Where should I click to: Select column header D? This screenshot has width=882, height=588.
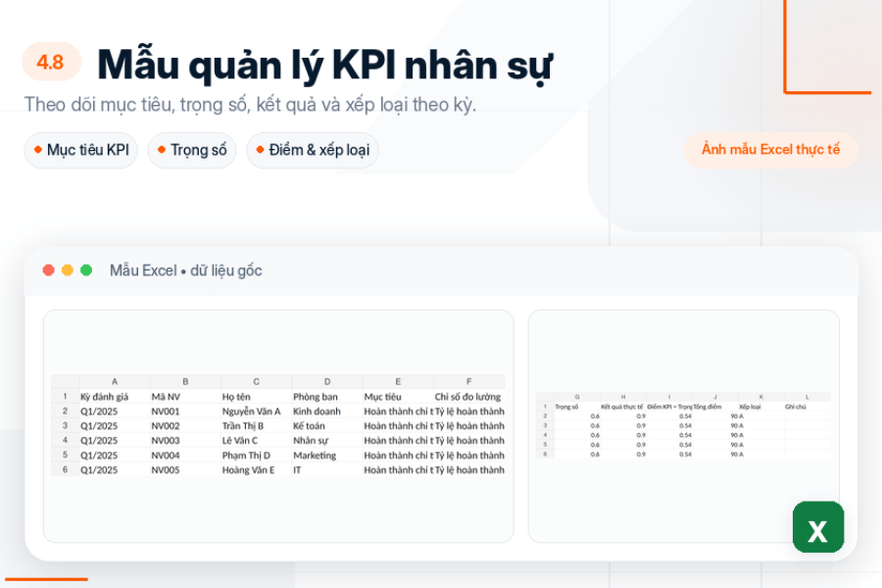click(x=326, y=381)
